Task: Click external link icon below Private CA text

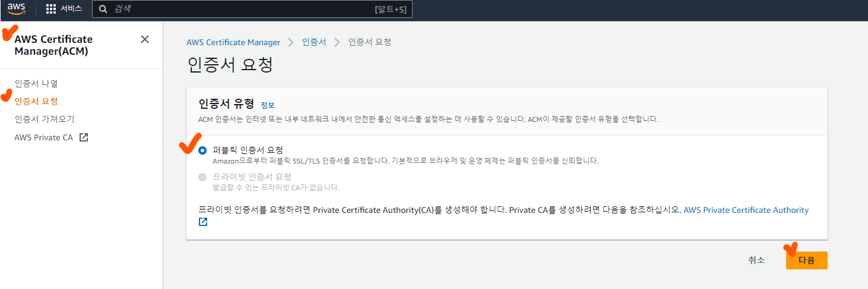Action: tap(203, 222)
